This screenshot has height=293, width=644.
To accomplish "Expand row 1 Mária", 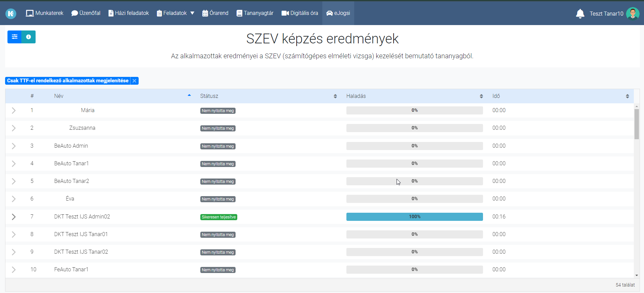I will (14, 110).
